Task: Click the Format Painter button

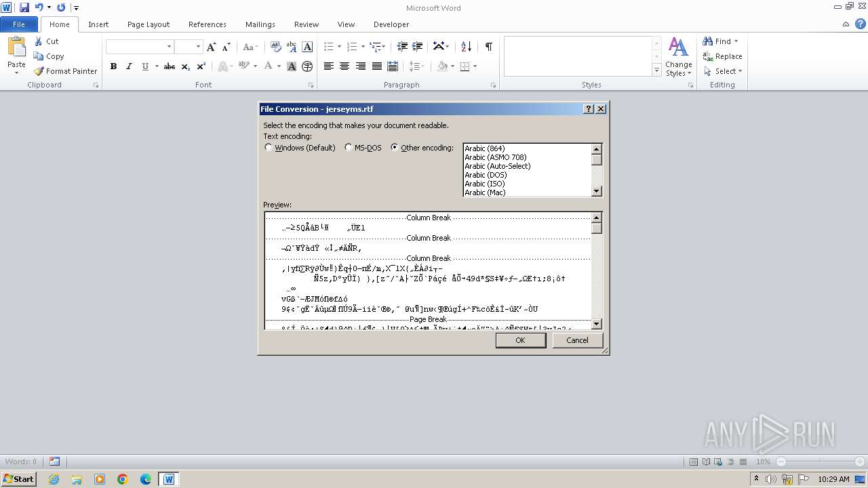Action: click(65, 71)
